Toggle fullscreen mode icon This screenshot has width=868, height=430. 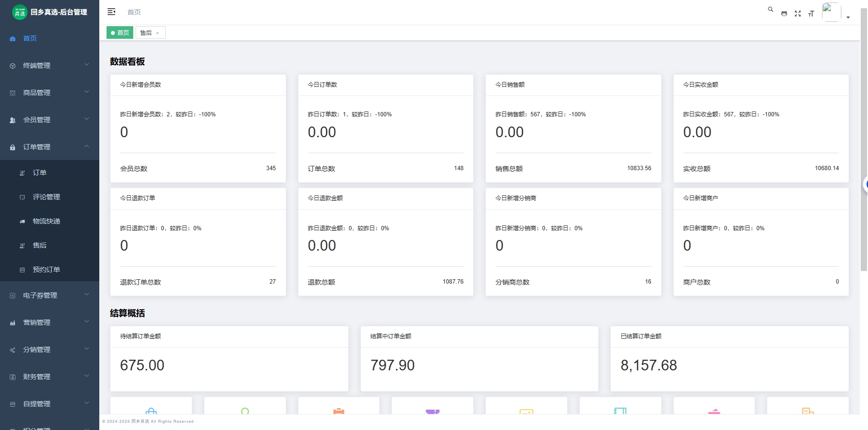(798, 14)
